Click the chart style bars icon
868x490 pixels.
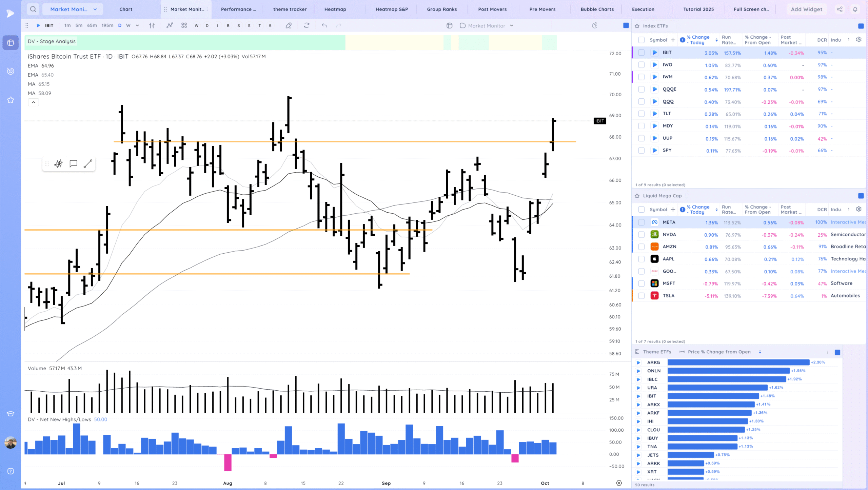pos(152,25)
